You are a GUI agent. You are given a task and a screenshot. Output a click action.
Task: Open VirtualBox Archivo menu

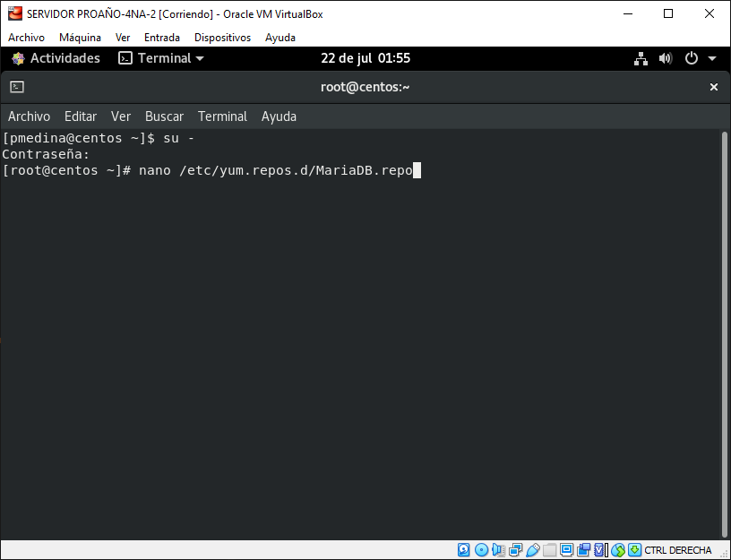coord(26,38)
